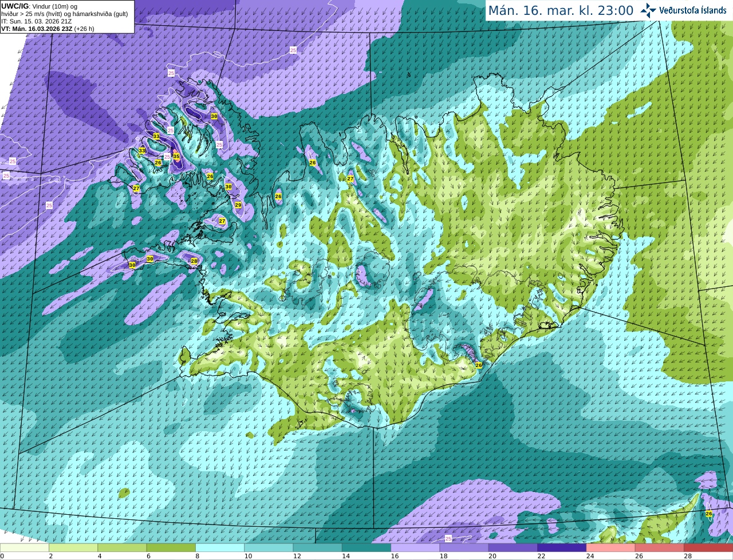Screen dimensions: 733x560
Task: Select the 8–10 m/s pale cyan legend swatch
Action: [220, 548]
